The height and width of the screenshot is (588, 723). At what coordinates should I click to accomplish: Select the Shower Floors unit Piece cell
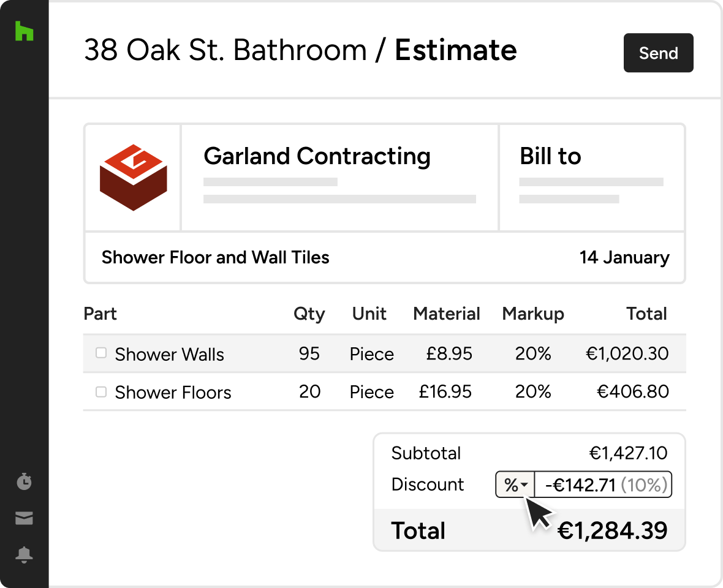(371, 392)
